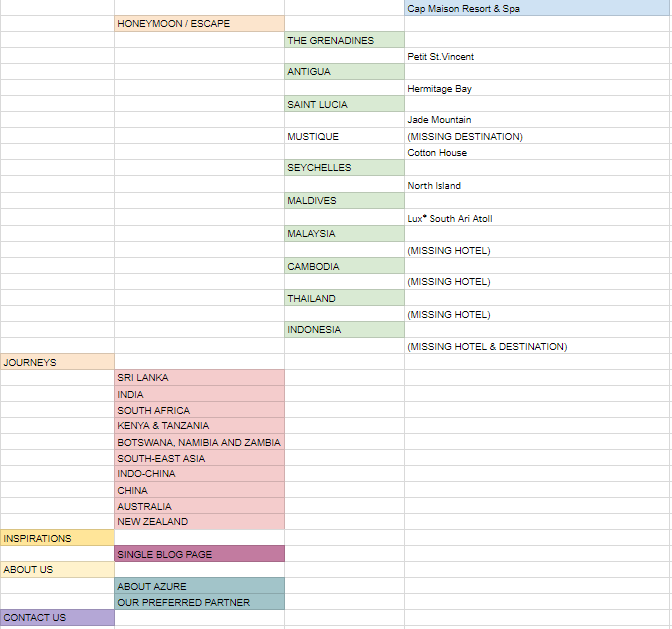Click the JOURNEYS cell

click(x=57, y=362)
